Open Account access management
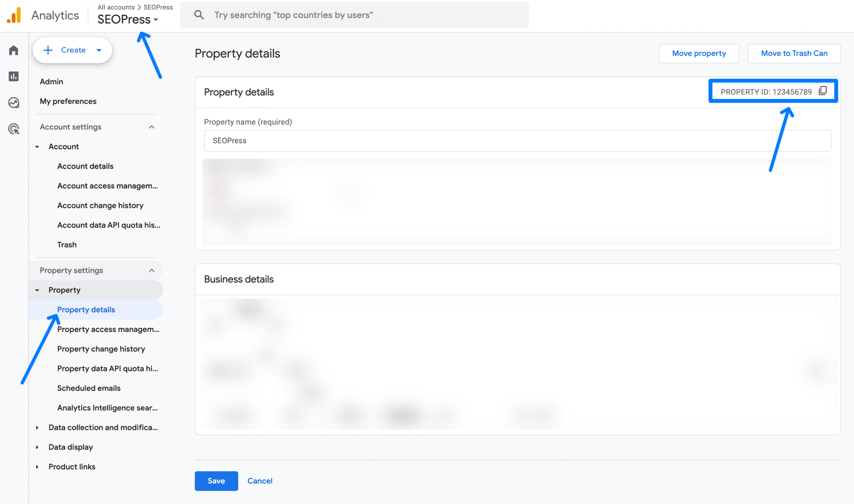The height and width of the screenshot is (504, 854). coord(108,186)
